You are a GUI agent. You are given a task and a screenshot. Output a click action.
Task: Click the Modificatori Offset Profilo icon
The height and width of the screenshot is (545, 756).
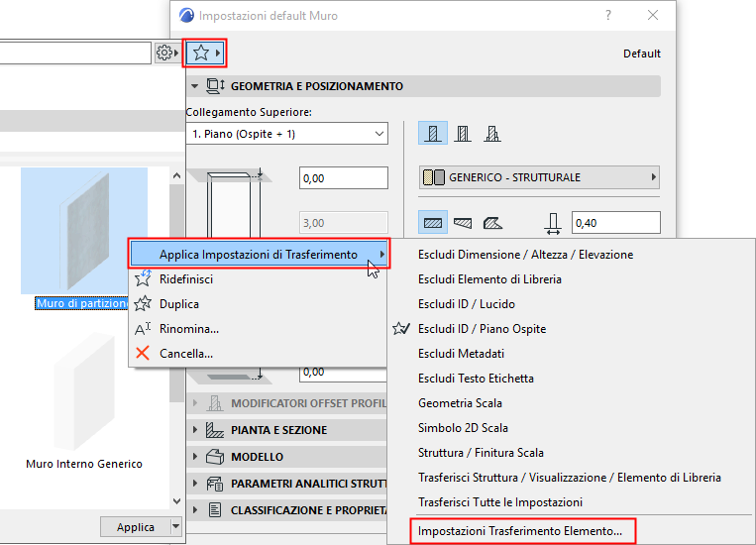(x=215, y=402)
